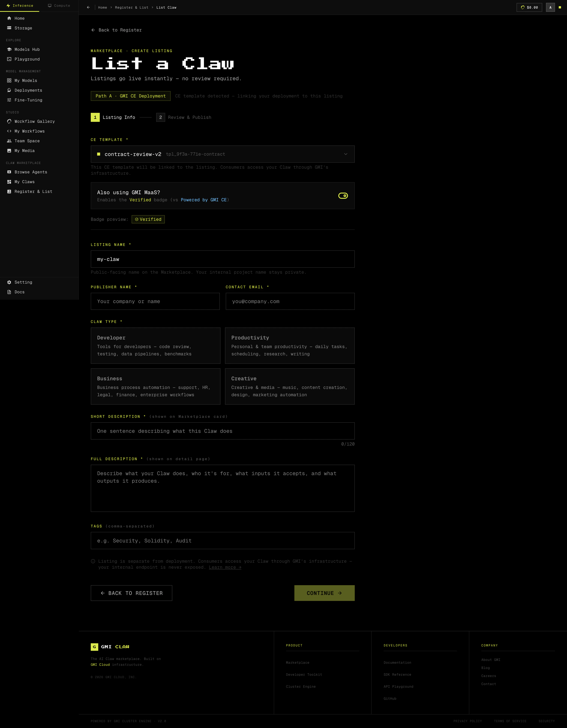Select the Developer claw type card

click(155, 345)
